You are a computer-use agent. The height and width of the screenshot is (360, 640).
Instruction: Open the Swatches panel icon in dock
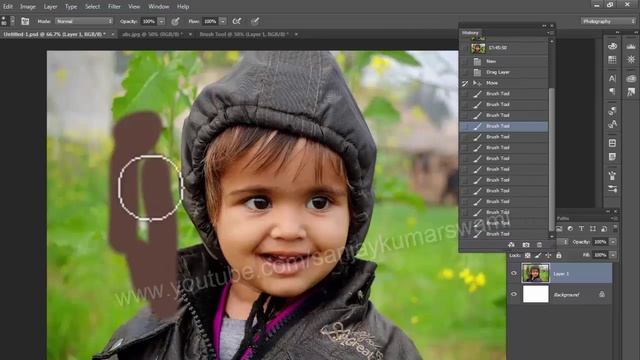coord(612,60)
